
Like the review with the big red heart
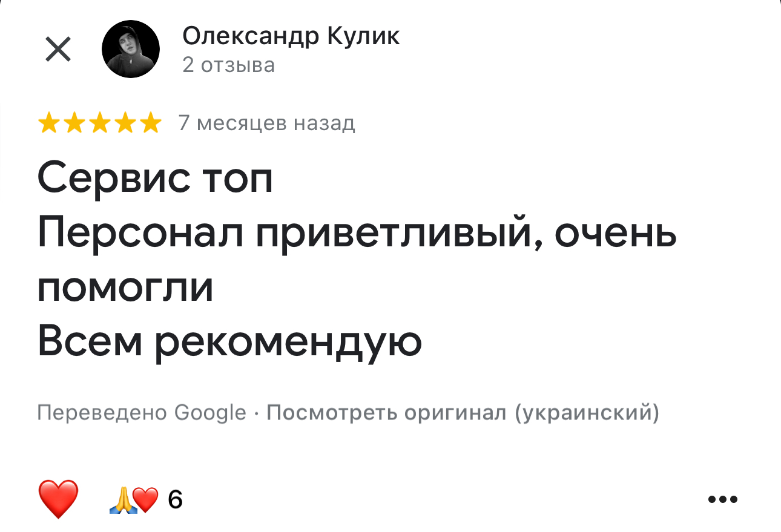click(58, 499)
